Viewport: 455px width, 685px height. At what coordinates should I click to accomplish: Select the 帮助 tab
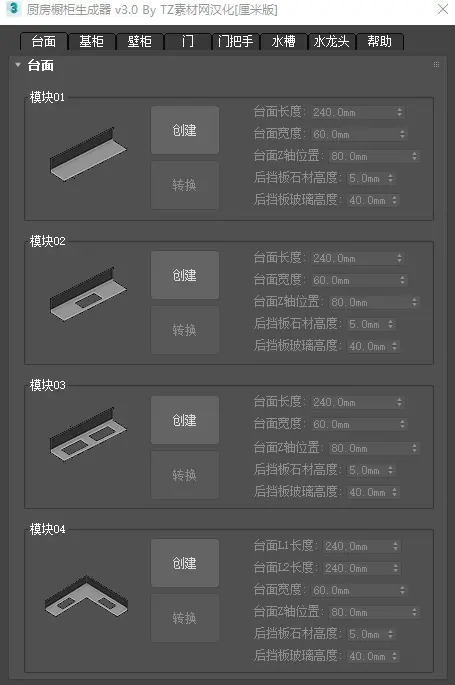click(x=379, y=42)
